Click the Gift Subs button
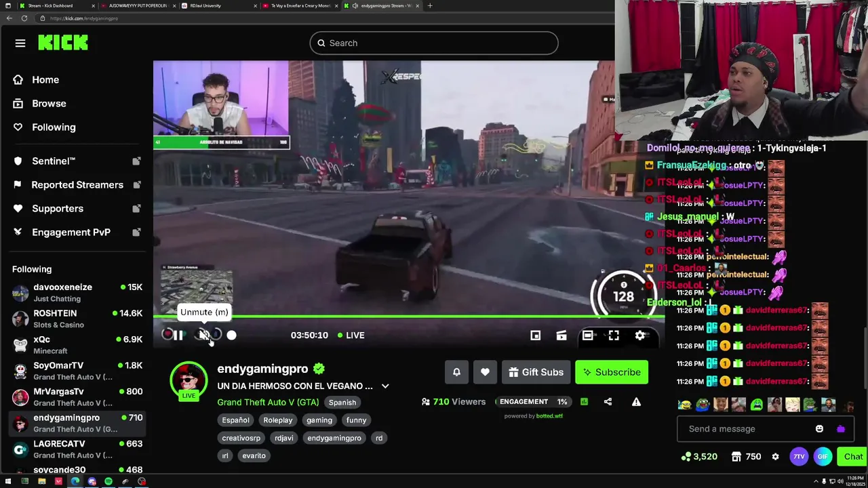The width and height of the screenshot is (868, 488). click(536, 372)
